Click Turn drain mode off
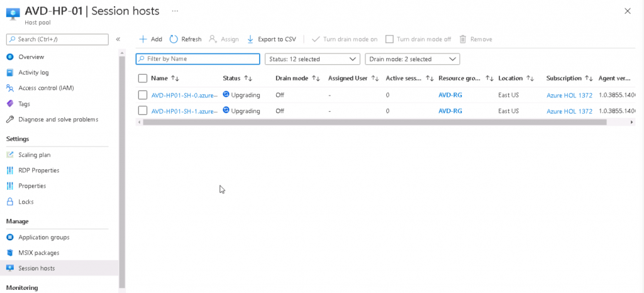 pos(418,40)
